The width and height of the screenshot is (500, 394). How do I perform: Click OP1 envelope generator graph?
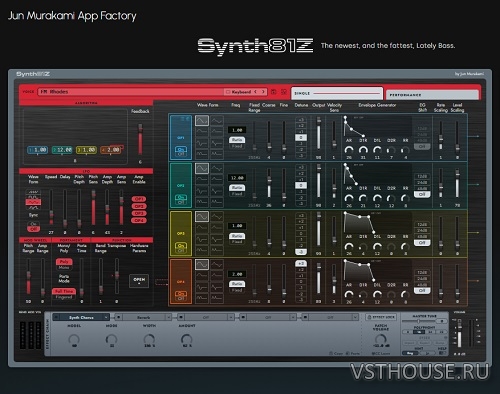click(377, 126)
